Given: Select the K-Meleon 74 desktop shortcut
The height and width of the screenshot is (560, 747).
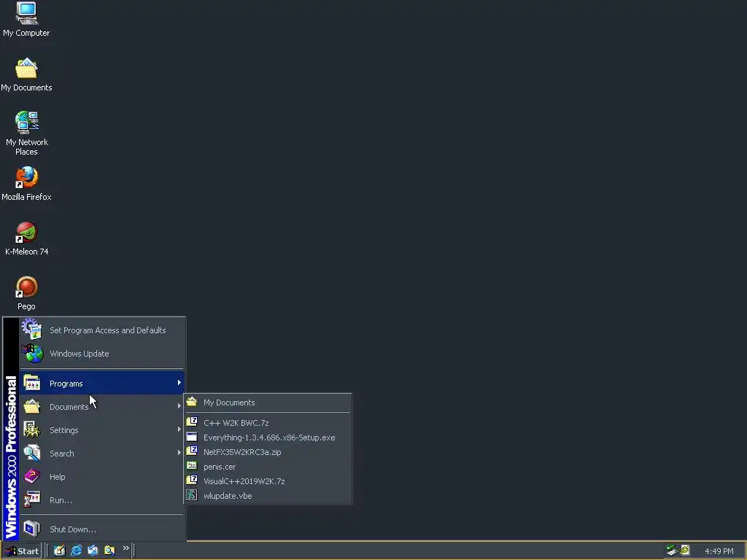Looking at the screenshot, I should (26, 238).
